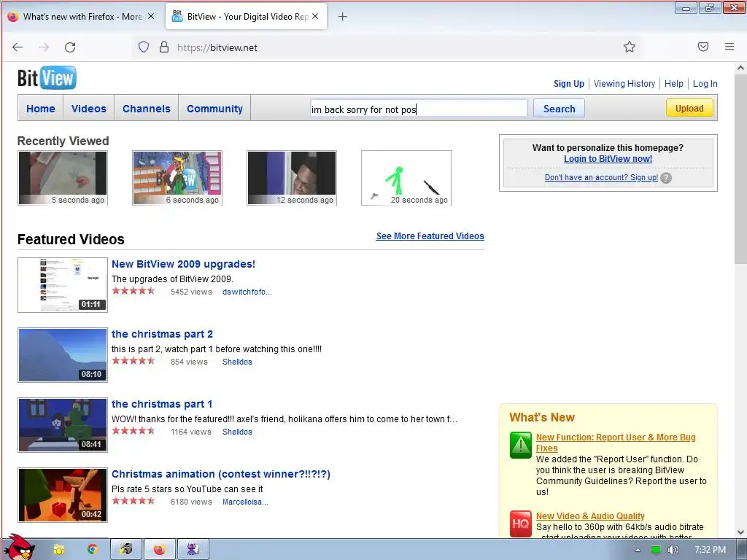Click the Sign Up link at top
Screen dimensions: 747x560
coord(568,83)
